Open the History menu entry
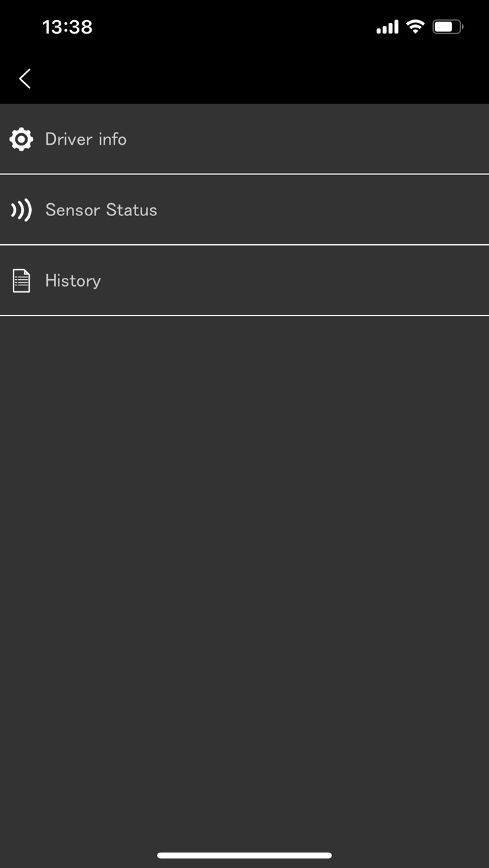The height and width of the screenshot is (868, 489). tap(244, 280)
